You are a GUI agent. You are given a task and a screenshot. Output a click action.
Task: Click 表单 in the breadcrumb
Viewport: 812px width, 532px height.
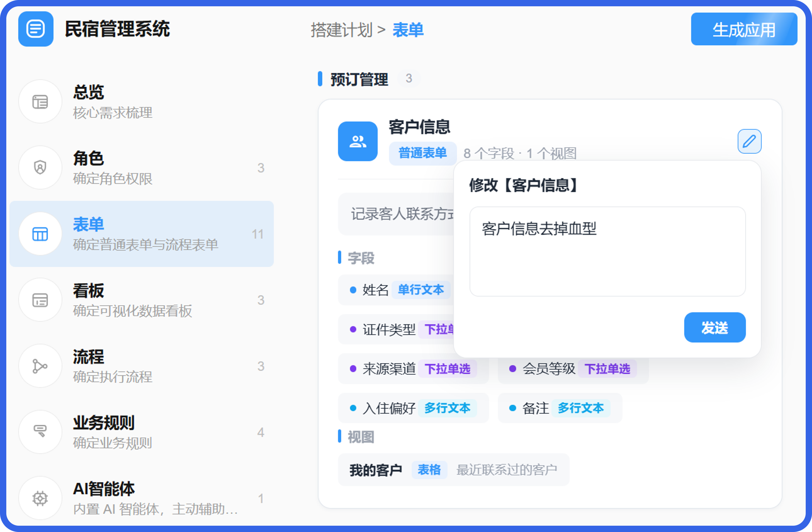(408, 30)
